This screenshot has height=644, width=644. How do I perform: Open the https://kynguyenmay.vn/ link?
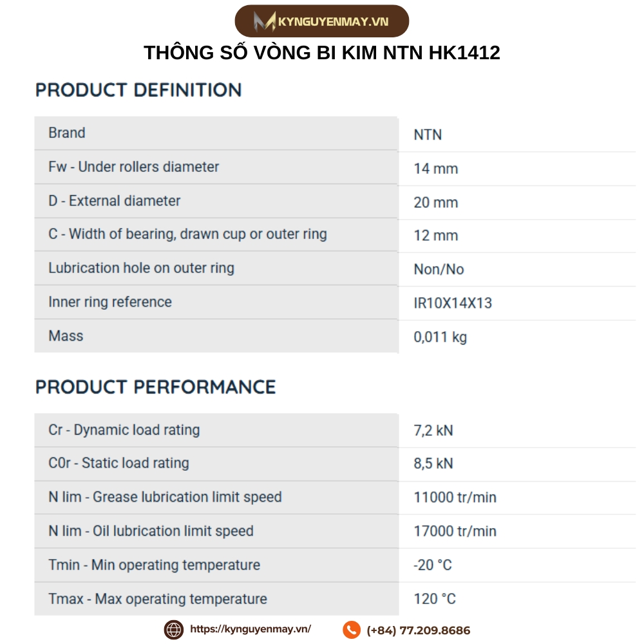point(251,630)
